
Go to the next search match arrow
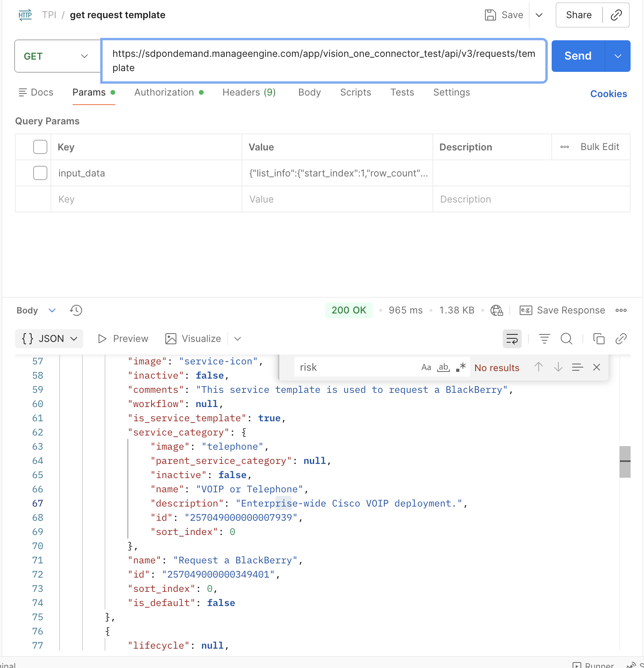pyautogui.click(x=558, y=368)
